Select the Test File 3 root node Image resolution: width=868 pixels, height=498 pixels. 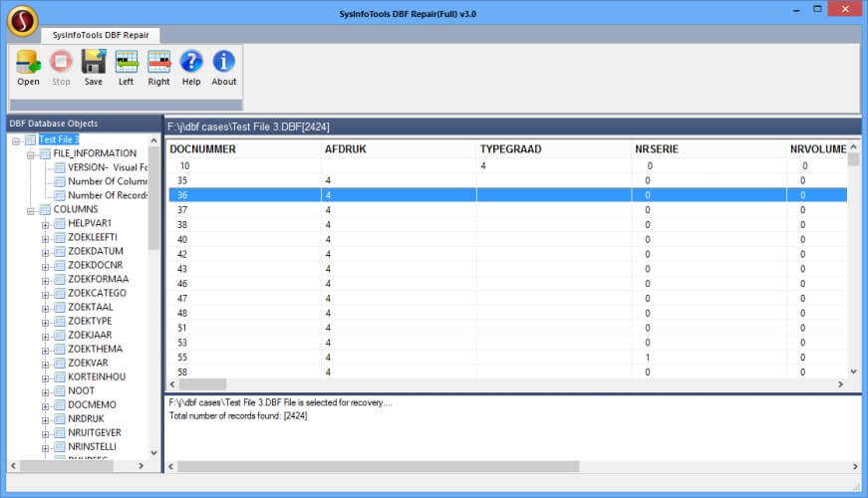pyautogui.click(x=58, y=140)
